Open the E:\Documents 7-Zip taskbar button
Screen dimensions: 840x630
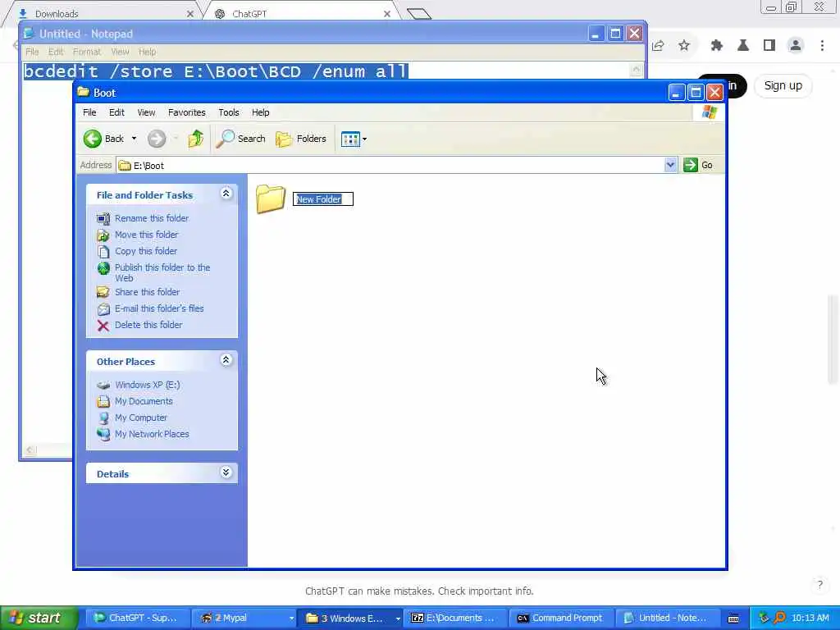454,618
